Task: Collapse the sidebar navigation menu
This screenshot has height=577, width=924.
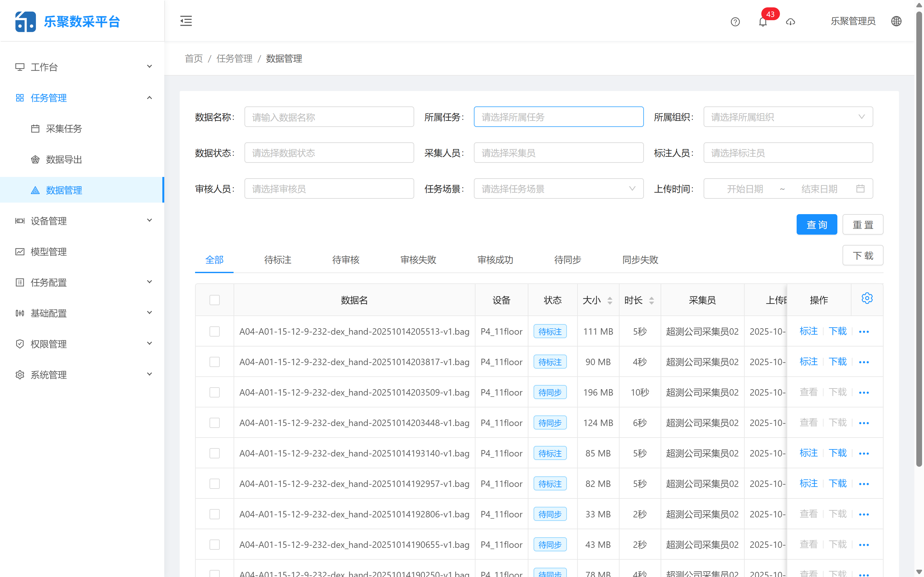Action: (x=186, y=21)
